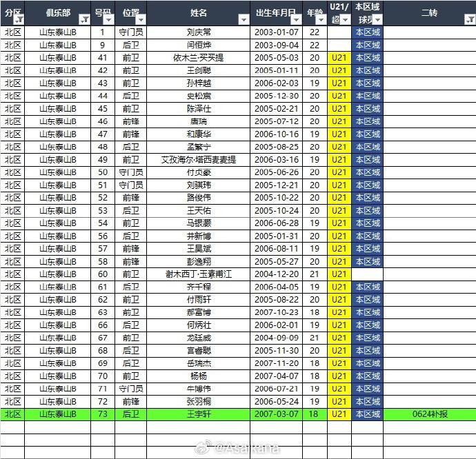Open the 年龄 column filter arrow
This screenshot has width=476, height=459.
[322, 19]
